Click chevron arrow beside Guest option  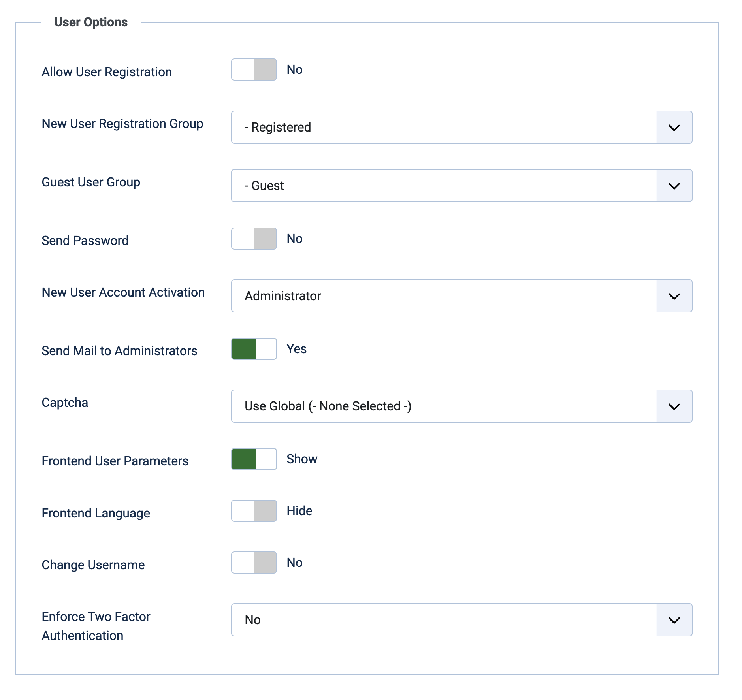tap(674, 186)
